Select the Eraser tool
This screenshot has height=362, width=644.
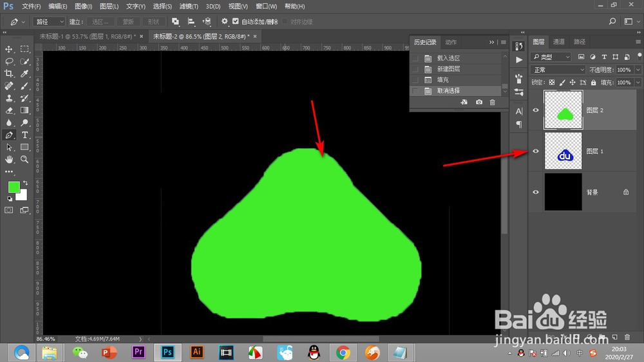pos(8,111)
